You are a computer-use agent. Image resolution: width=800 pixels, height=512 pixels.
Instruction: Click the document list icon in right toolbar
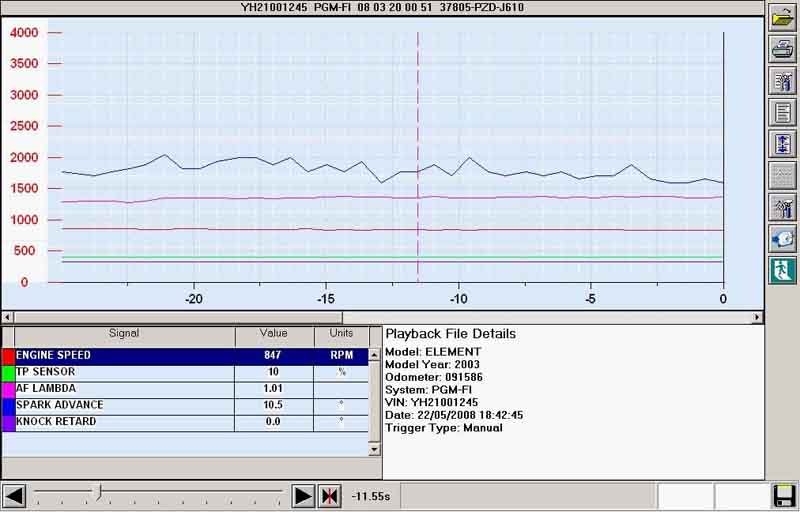pyautogui.click(x=782, y=112)
